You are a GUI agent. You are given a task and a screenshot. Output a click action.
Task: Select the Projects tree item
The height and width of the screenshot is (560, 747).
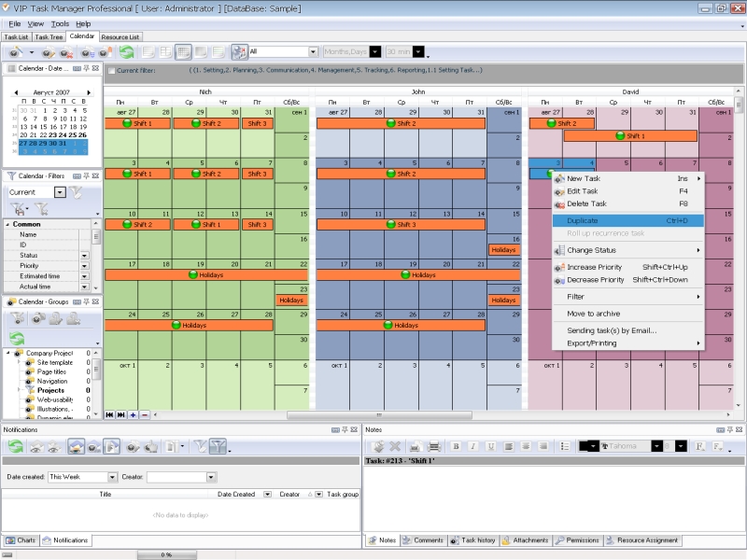coord(50,390)
